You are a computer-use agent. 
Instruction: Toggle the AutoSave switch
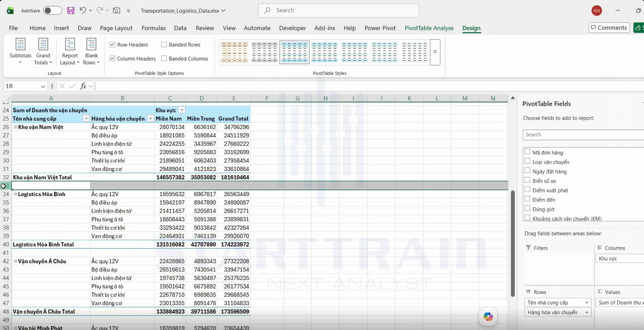[x=52, y=10]
